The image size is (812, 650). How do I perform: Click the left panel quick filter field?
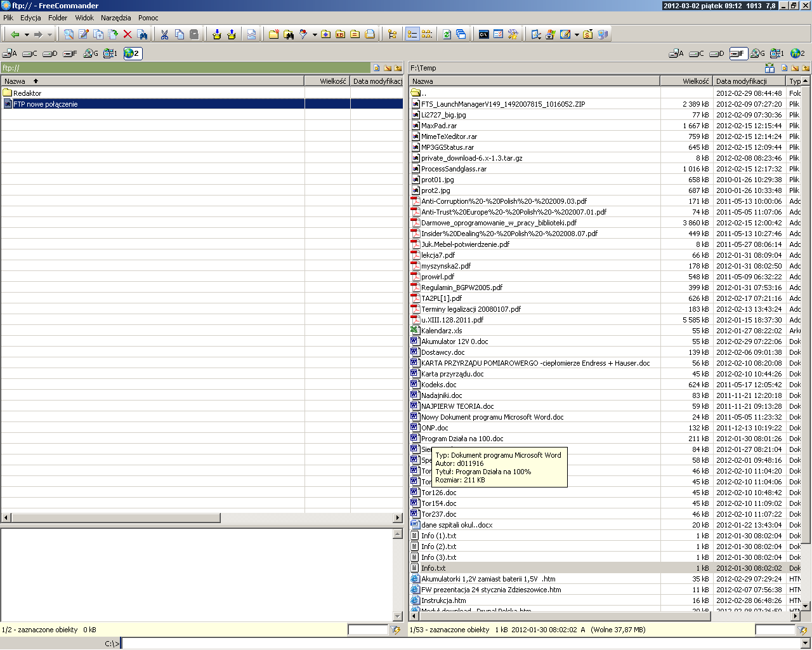coord(368,630)
